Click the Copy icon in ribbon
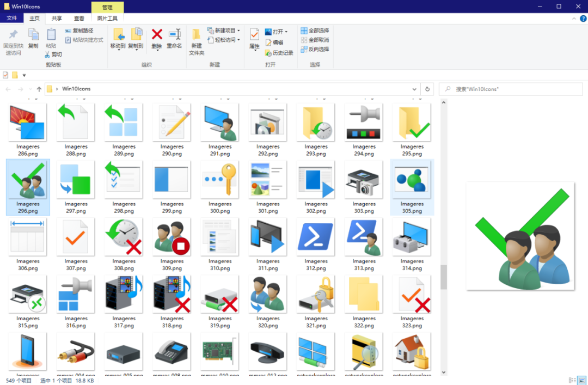The image size is (588, 385). [33, 35]
